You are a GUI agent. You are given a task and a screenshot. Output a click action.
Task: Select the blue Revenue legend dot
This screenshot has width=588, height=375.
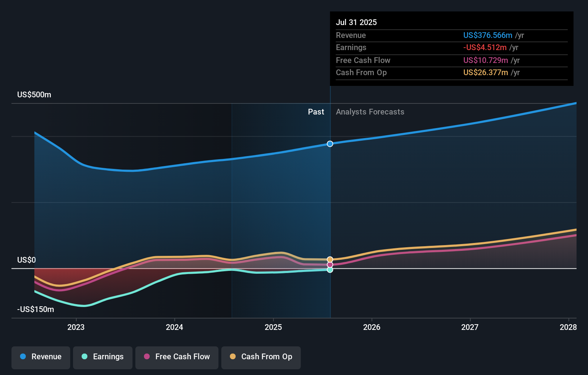(x=23, y=357)
